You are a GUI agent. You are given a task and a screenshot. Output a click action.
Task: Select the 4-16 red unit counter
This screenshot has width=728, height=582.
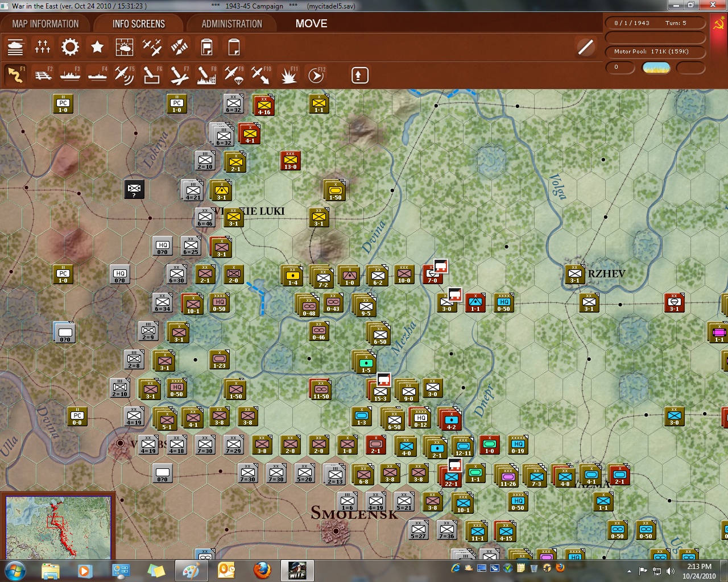264,105
